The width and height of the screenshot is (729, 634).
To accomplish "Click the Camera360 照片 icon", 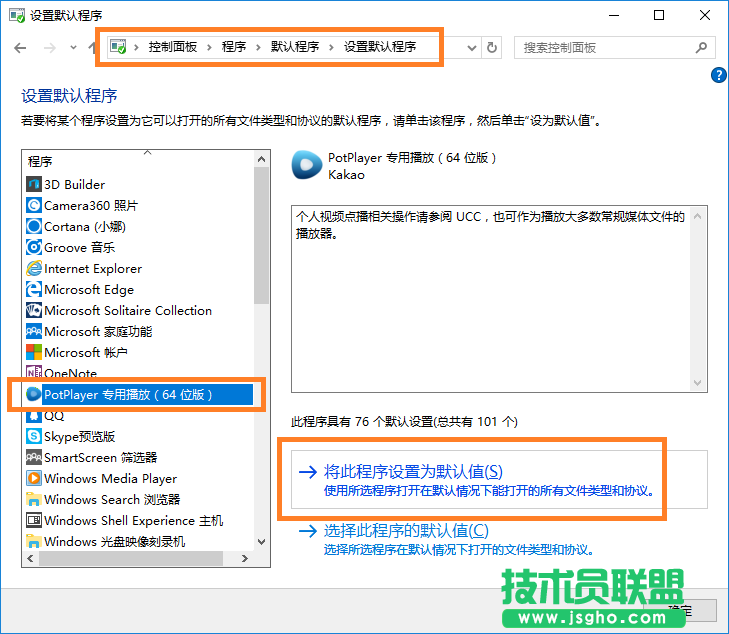I will [33, 205].
